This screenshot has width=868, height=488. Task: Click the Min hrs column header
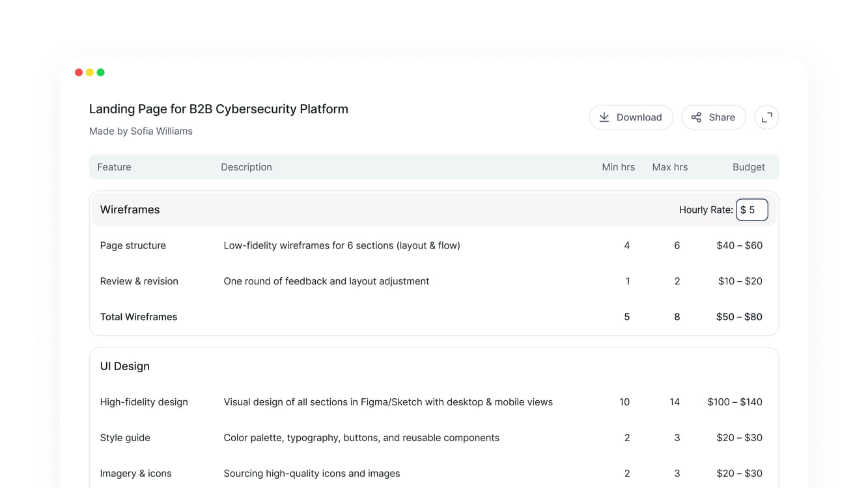[619, 167]
